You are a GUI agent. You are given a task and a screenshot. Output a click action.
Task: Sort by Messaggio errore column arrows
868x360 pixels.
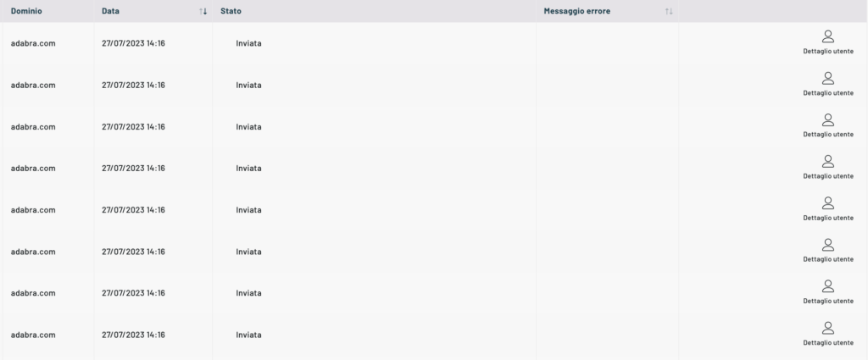coord(669,11)
